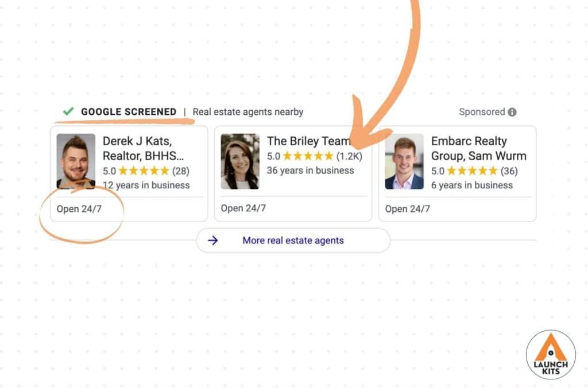
Task: Click the Sponsored label
Action: tap(482, 112)
